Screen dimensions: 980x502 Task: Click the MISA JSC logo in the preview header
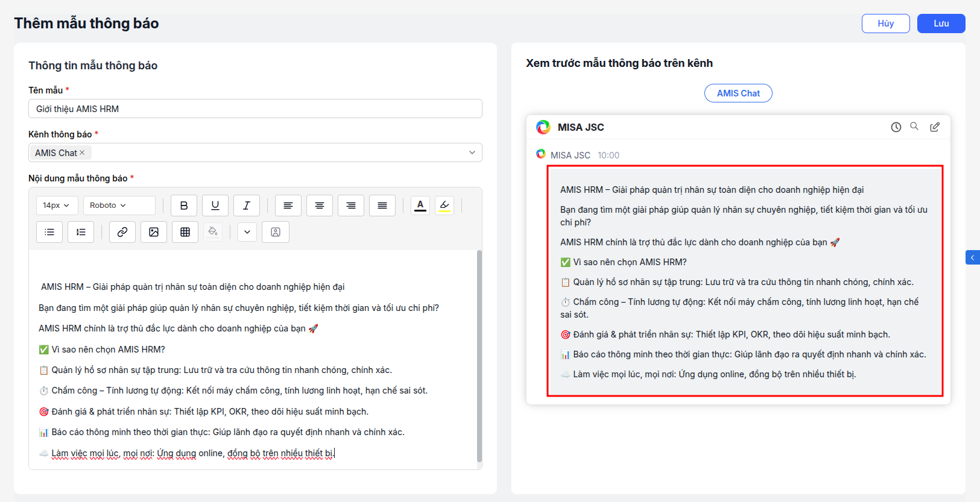tap(543, 127)
